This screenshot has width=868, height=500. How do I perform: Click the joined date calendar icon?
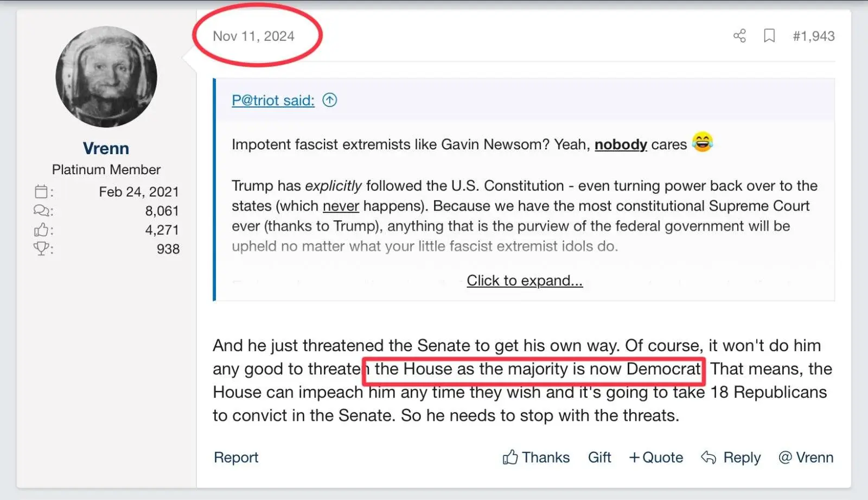pyautogui.click(x=41, y=191)
